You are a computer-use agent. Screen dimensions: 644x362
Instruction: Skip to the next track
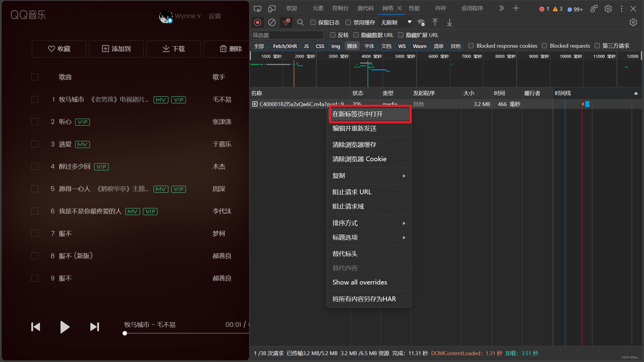point(95,327)
